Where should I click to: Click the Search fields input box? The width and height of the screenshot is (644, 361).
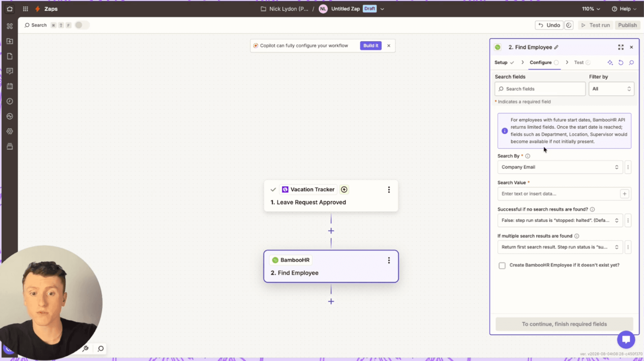coord(540,89)
